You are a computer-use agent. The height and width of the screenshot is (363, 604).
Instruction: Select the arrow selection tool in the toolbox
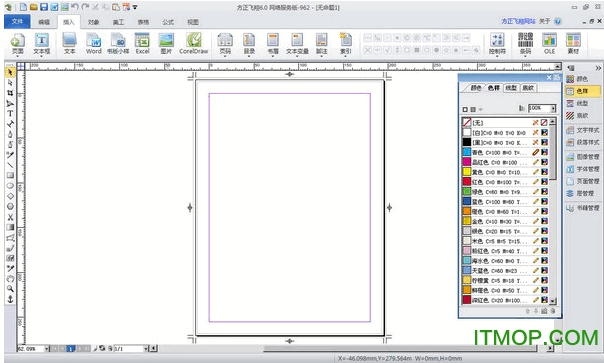point(10,72)
